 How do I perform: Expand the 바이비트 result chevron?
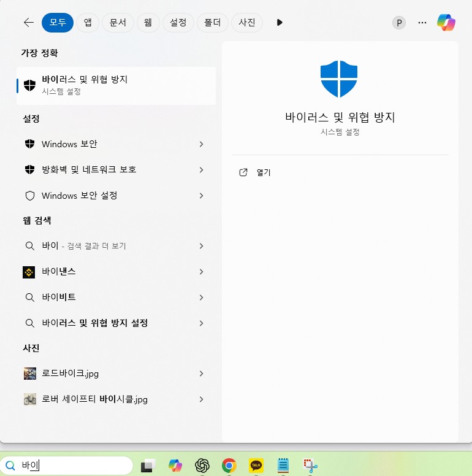[x=201, y=297]
